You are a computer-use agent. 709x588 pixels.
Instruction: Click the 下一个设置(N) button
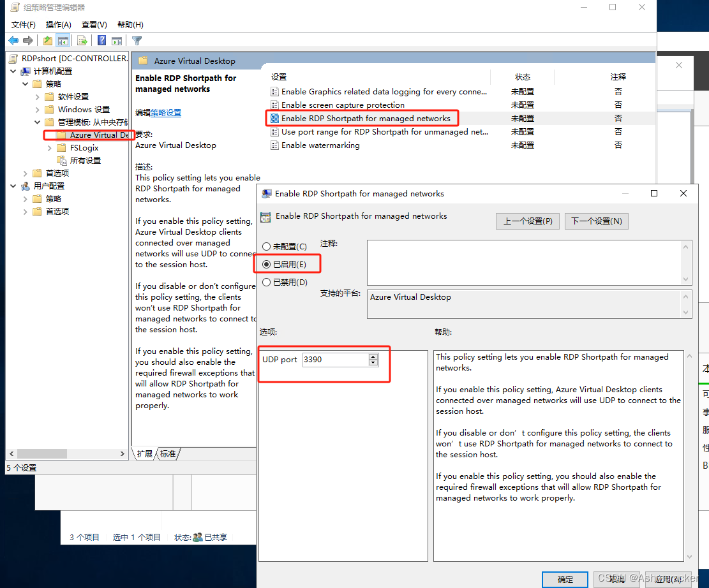[597, 221]
